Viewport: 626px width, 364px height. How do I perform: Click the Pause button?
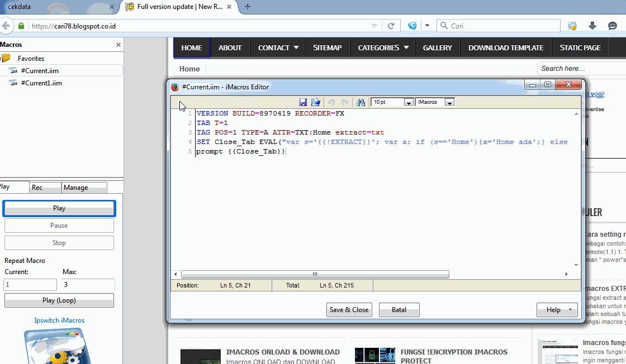[59, 226]
